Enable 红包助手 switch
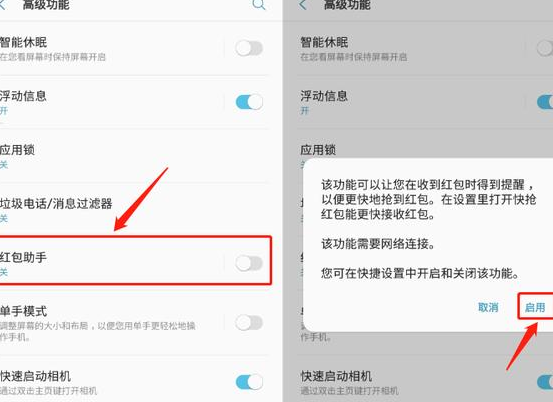Viewport: 553px width, 402px height. pos(249,263)
